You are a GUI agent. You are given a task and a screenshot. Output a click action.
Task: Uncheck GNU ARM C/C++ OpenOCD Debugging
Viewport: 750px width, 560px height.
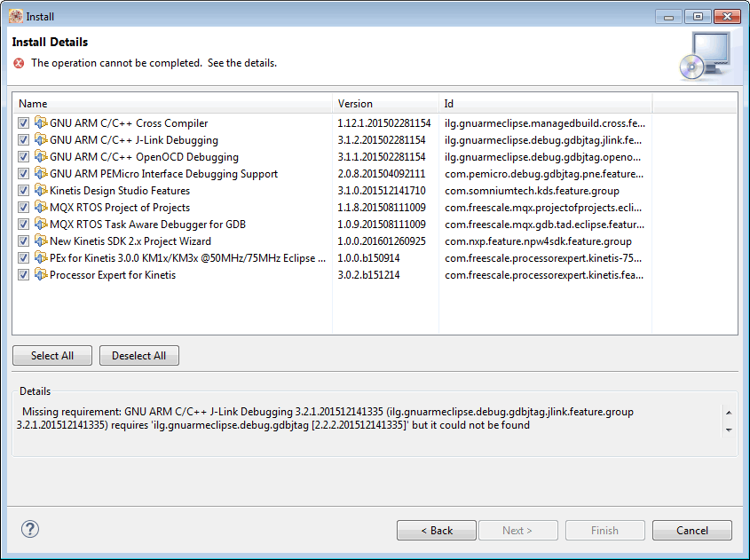23,156
